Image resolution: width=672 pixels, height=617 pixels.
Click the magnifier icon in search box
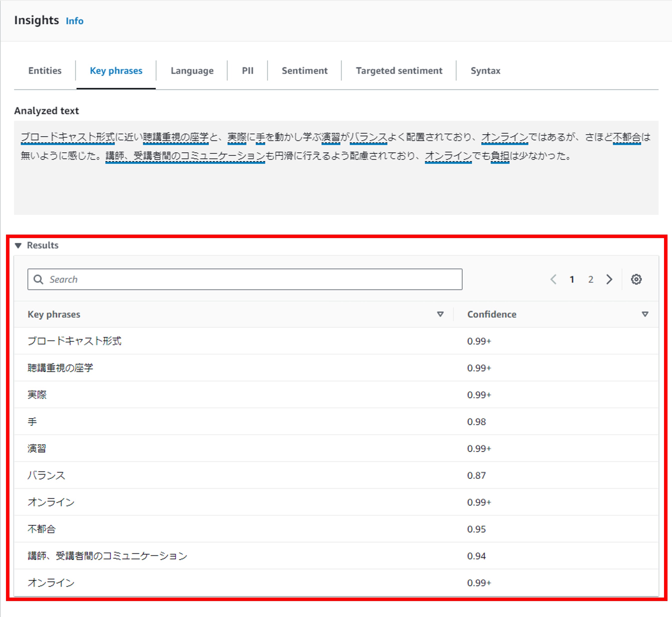pyautogui.click(x=38, y=279)
